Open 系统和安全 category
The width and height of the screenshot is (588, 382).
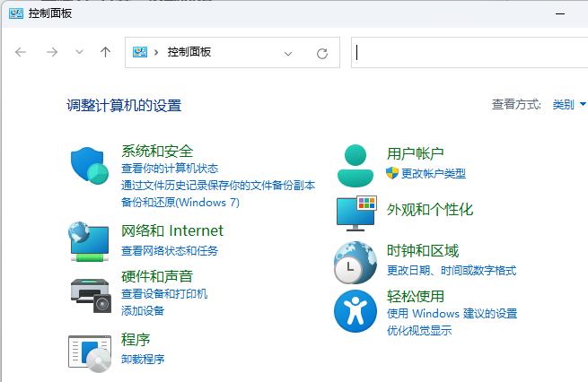point(157,152)
